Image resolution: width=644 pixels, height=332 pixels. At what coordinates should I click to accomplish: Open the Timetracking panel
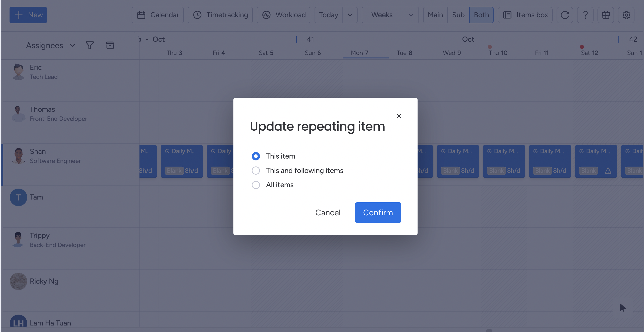[220, 15]
